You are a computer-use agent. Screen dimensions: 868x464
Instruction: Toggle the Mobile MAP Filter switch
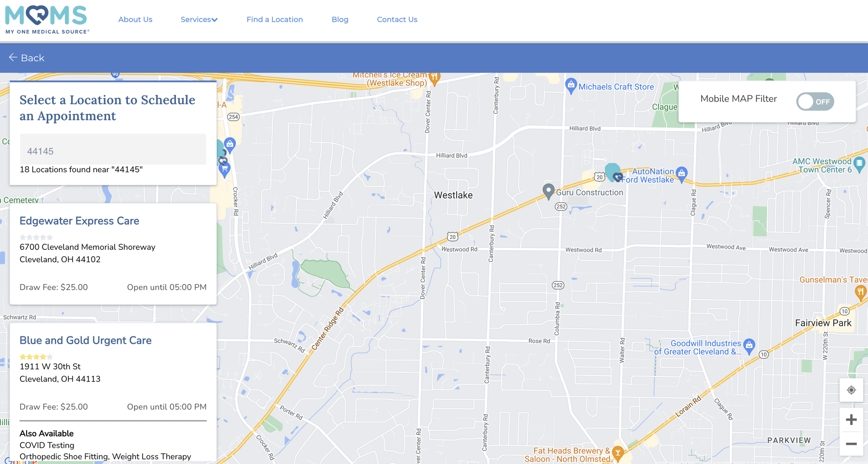point(815,101)
